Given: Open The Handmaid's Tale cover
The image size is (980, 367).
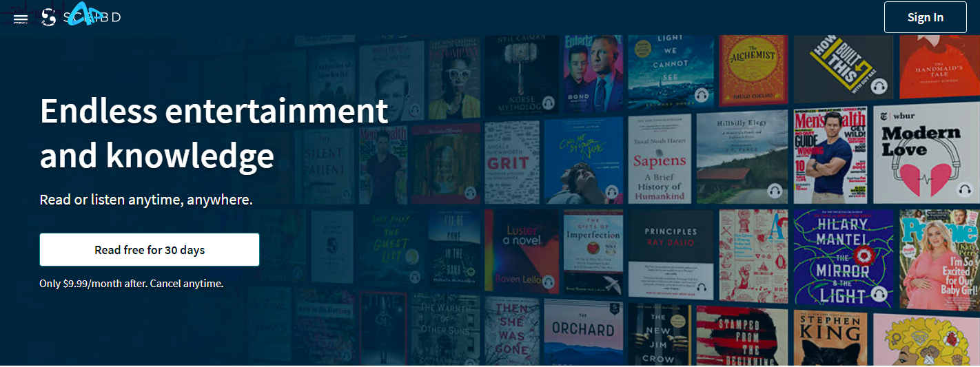Looking at the screenshot, I should click(x=939, y=67).
